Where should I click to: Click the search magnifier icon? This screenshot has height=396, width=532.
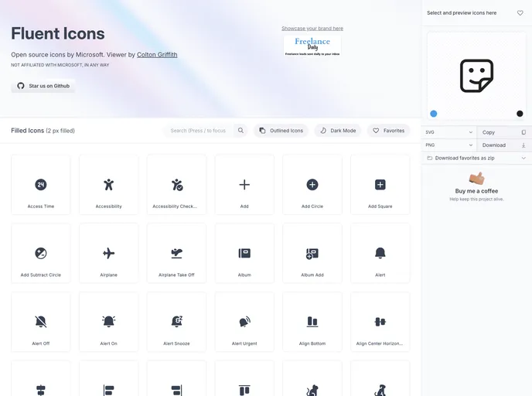240,131
